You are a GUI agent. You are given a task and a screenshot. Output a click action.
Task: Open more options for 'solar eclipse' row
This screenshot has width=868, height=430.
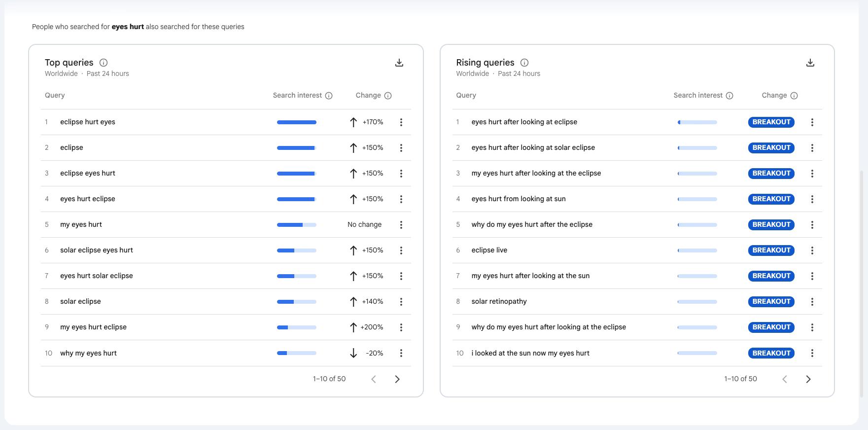coord(401,302)
